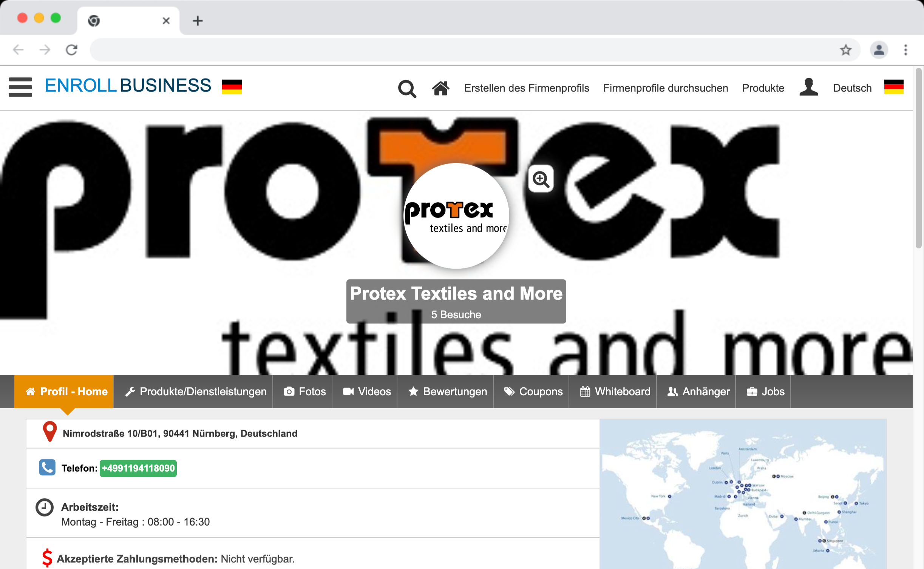Viewport: 924px width, 569px height.
Task: Close the current browser tab
Action: click(x=166, y=21)
